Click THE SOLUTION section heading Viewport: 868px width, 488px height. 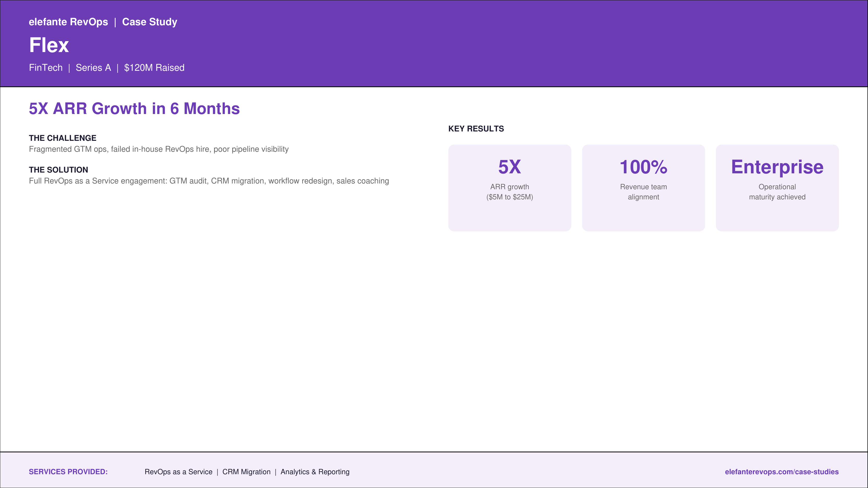(x=58, y=170)
